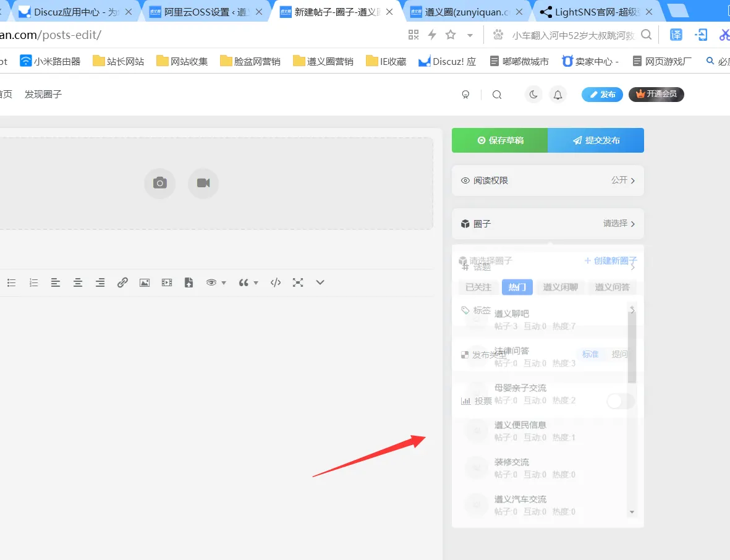The height and width of the screenshot is (560, 730).
Task: Click the circle list scroll-down arrow
Action: (x=632, y=512)
